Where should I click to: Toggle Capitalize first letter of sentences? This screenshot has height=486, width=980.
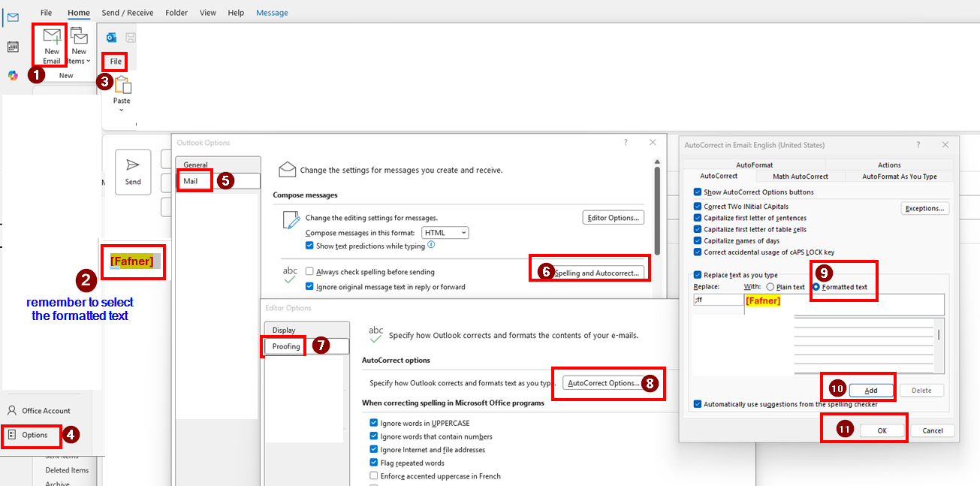pyautogui.click(x=698, y=218)
